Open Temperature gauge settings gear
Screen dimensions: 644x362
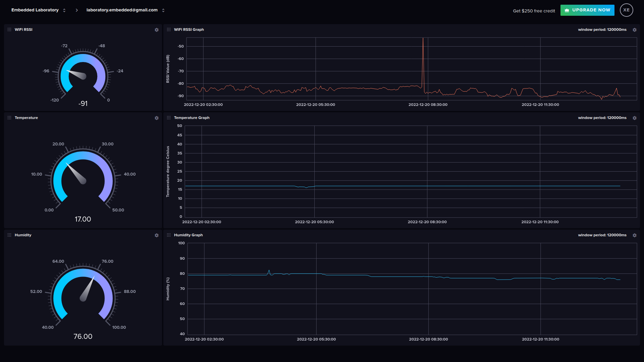click(x=157, y=118)
